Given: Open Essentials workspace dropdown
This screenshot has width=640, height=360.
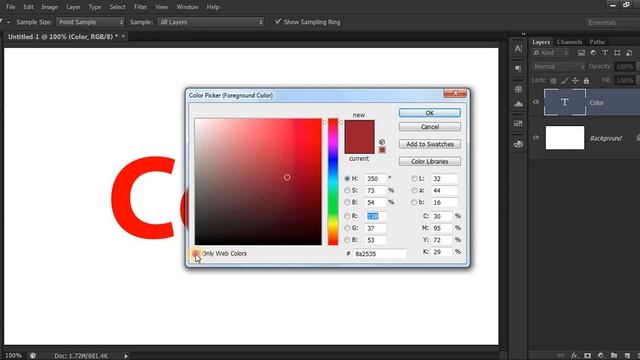Looking at the screenshot, I should pos(612,22).
